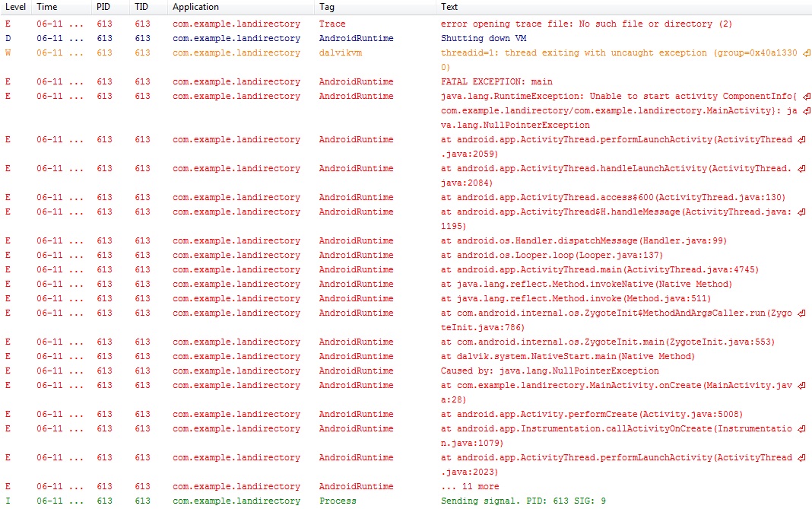Click the "W" warning level cell
This screenshot has width=812, height=509.
pyautogui.click(x=8, y=52)
